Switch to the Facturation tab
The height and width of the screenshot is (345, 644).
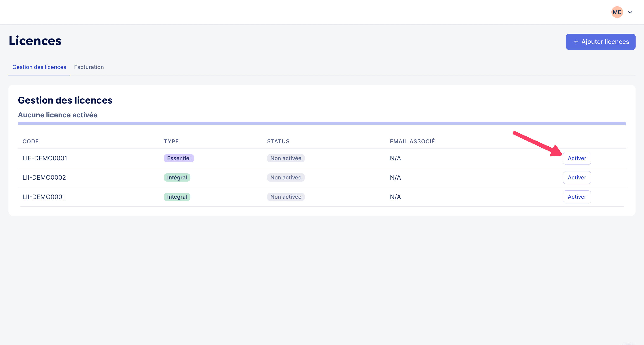point(89,67)
